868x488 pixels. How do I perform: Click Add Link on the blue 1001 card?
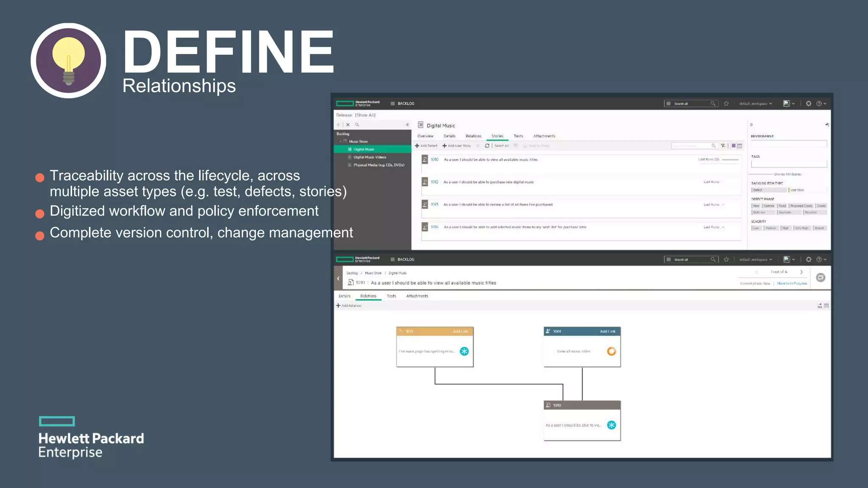tap(607, 332)
